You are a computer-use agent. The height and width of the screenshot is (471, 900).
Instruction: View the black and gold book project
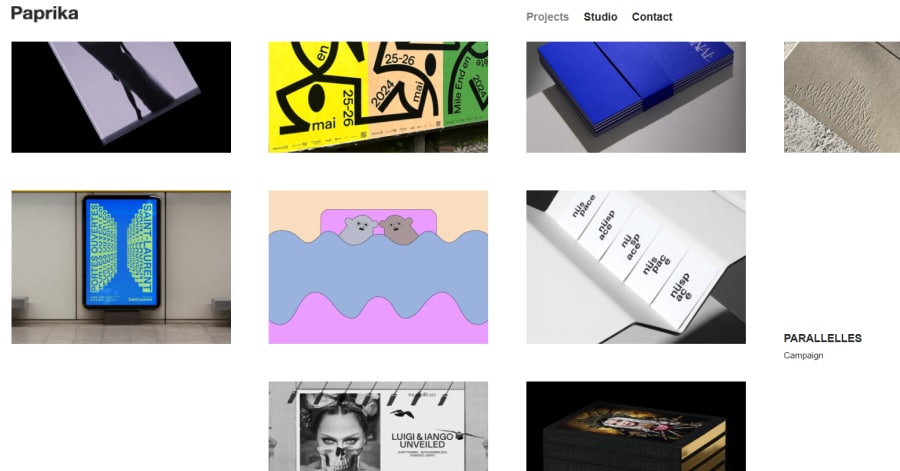[x=636, y=426]
